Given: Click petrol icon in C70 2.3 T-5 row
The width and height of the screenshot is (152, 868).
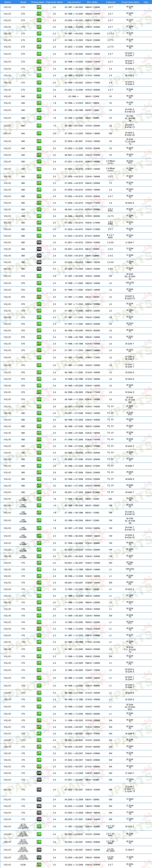Looking at the screenshot, I should pos(39,34).
